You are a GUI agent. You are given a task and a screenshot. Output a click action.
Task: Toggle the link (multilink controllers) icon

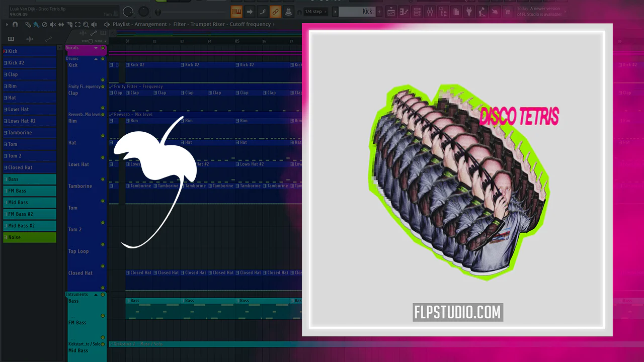click(275, 12)
